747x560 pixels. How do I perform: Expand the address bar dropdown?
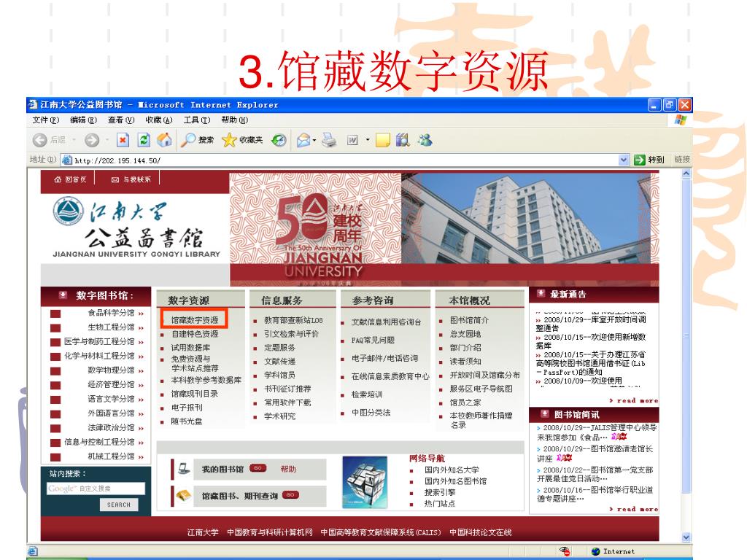[x=623, y=160]
